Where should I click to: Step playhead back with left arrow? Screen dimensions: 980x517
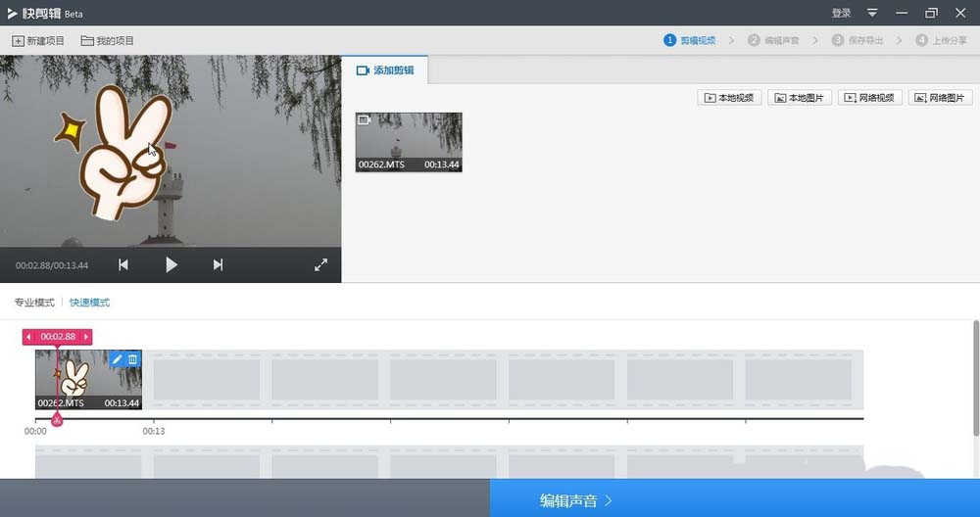28,337
